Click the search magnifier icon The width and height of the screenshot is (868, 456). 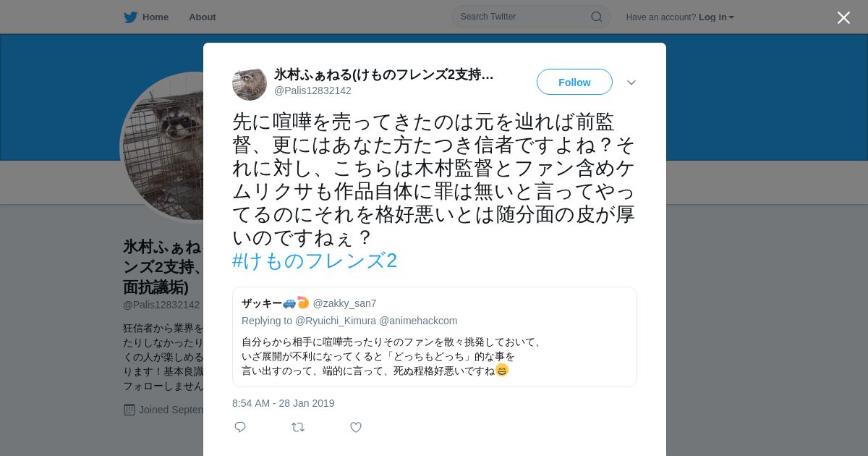click(x=597, y=17)
